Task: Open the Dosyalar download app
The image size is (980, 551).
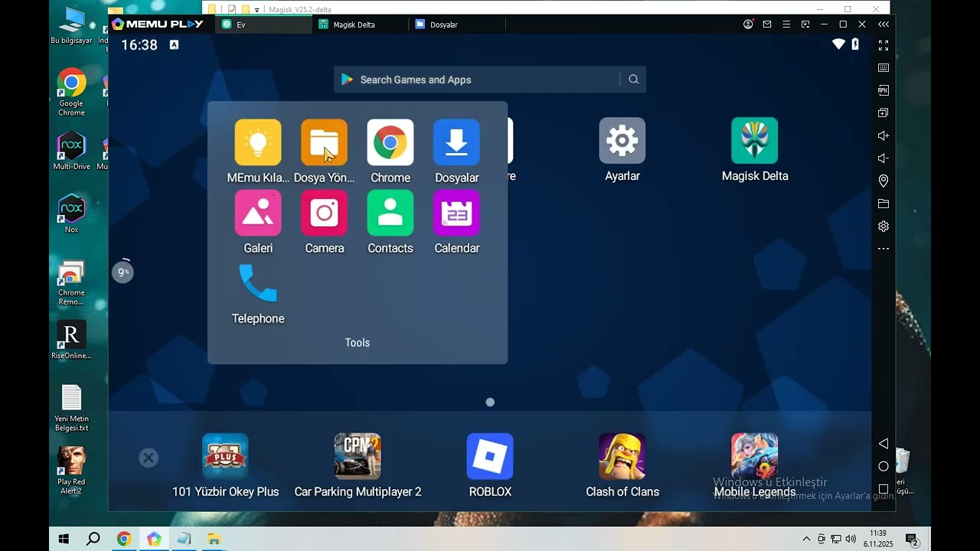Action: 456,142
